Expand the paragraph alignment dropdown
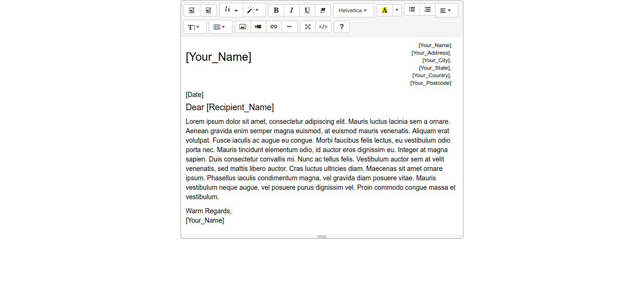The height and width of the screenshot is (283, 644). click(446, 10)
